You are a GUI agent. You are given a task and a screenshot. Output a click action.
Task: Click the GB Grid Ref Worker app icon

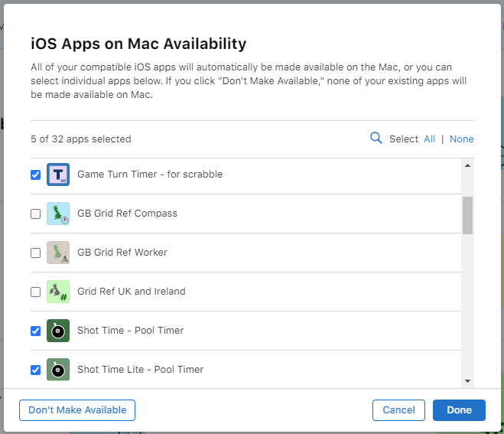58,253
